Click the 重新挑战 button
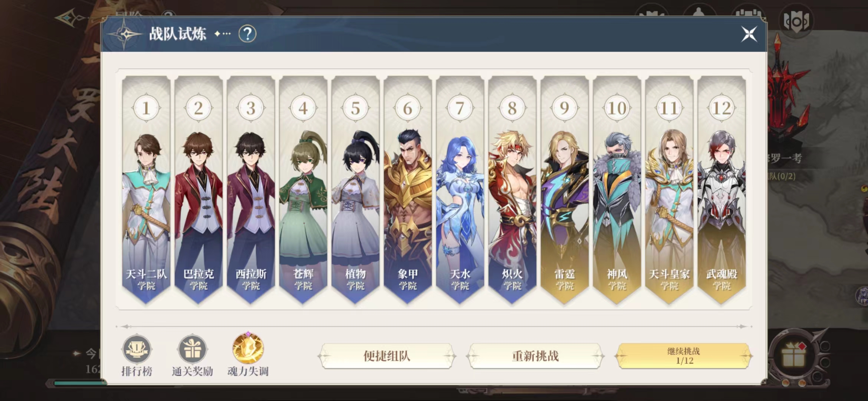Image resolution: width=868 pixels, height=401 pixels. point(535,356)
